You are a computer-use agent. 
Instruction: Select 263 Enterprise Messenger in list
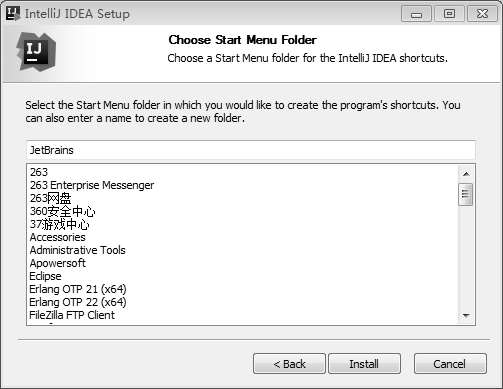pos(92,185)
